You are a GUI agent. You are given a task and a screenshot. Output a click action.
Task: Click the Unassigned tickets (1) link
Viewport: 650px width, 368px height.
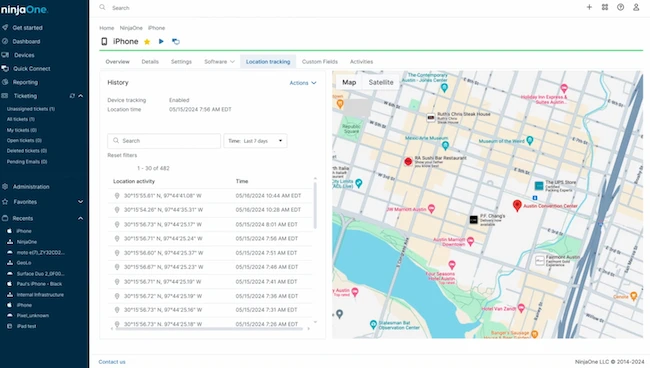(x=31, y=109)
